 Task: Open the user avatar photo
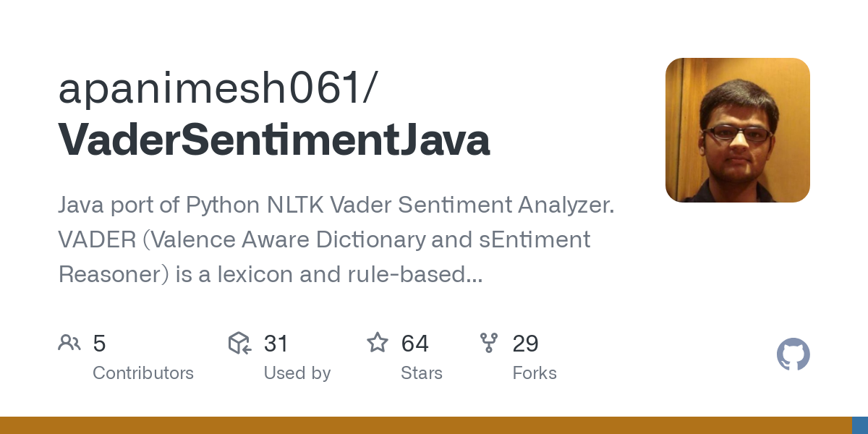point(737,130)
